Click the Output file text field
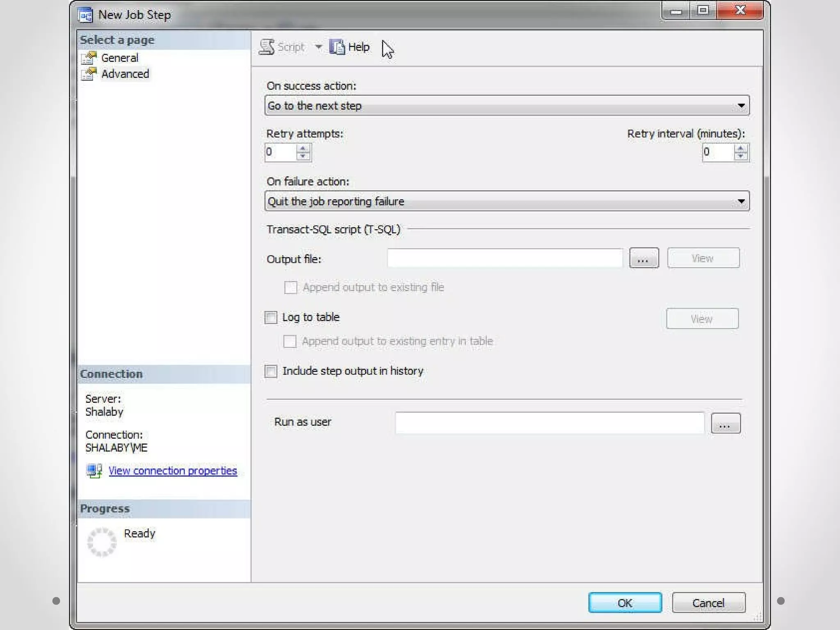840x630 pixels. click(x=504, y=258)
